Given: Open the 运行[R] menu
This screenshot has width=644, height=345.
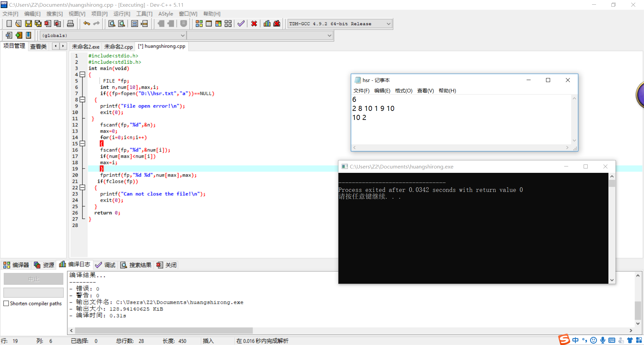Looking at the screenshot, I should tap(122, 14).
